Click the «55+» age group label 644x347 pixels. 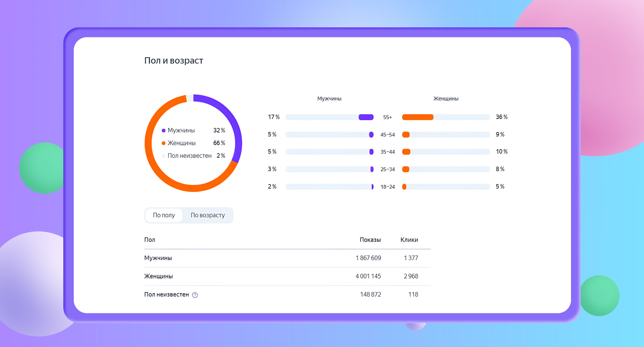(x=388, y=118)
